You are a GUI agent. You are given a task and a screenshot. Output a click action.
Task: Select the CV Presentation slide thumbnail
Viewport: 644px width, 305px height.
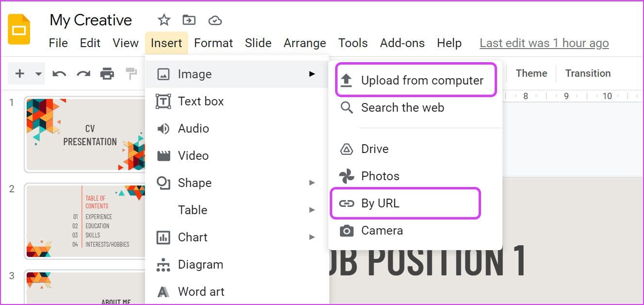[x=85, y=135]
